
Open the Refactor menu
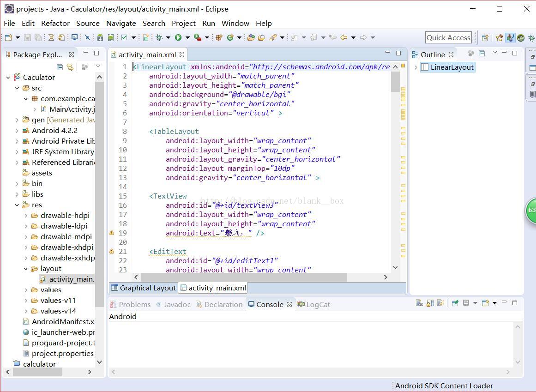[x=55, y=23]
